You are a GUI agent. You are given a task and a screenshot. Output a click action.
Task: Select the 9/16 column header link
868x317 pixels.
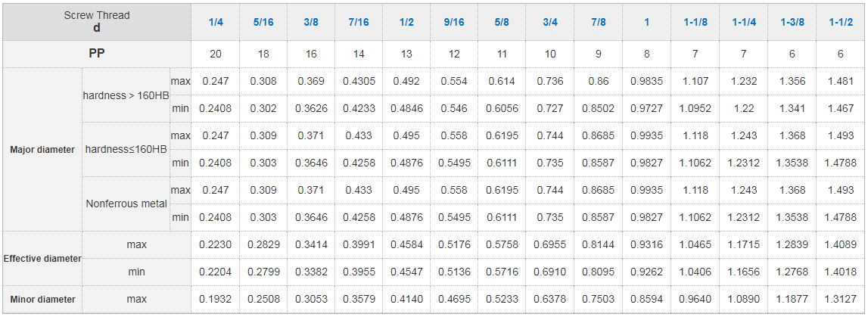tap(454, 23)
